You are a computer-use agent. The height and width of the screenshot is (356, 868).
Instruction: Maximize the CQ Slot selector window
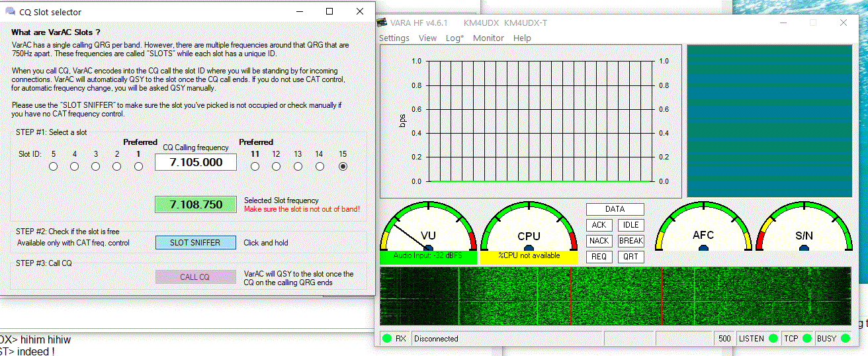[x=329, y=11]
